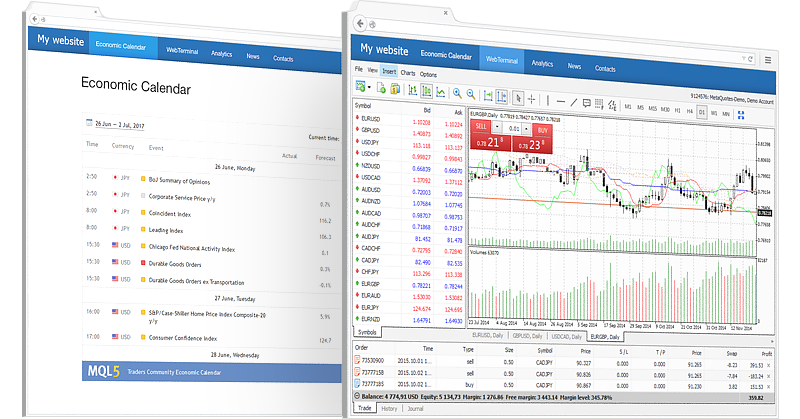Click the zoom out magnifier icon
Viewport: 800px width, 419px height.
coord(470,92)
